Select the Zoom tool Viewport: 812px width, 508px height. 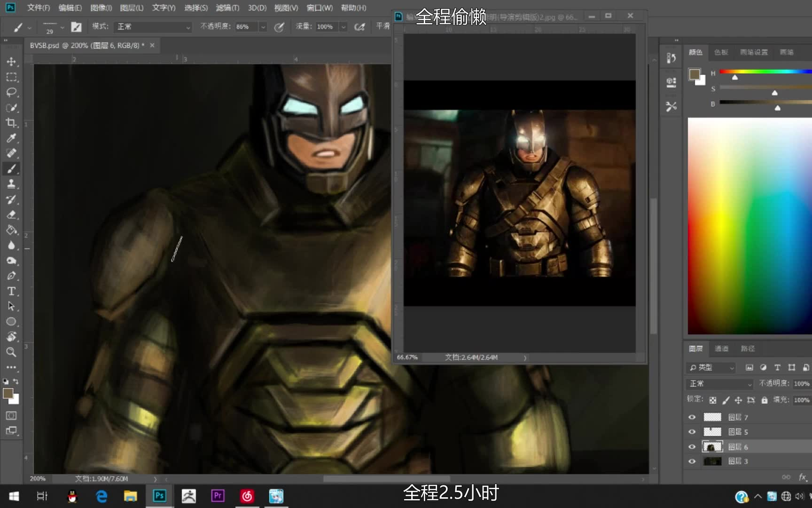coord(11,352)
